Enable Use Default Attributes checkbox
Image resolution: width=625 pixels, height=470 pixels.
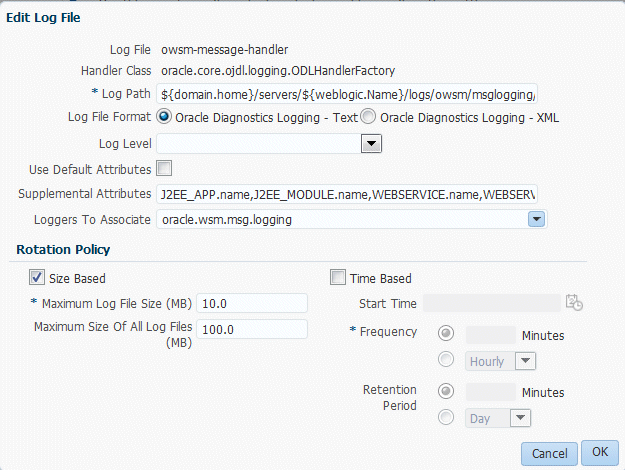(164, 168)
